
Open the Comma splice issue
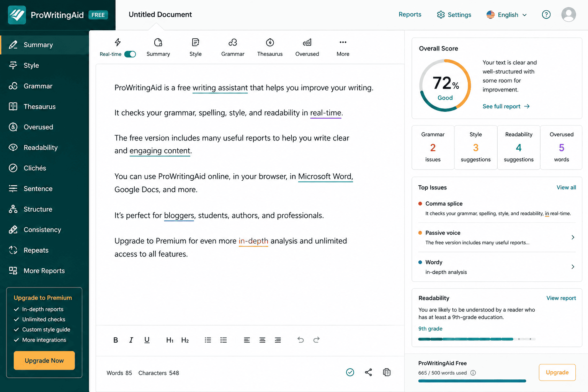tap(497, 208)
